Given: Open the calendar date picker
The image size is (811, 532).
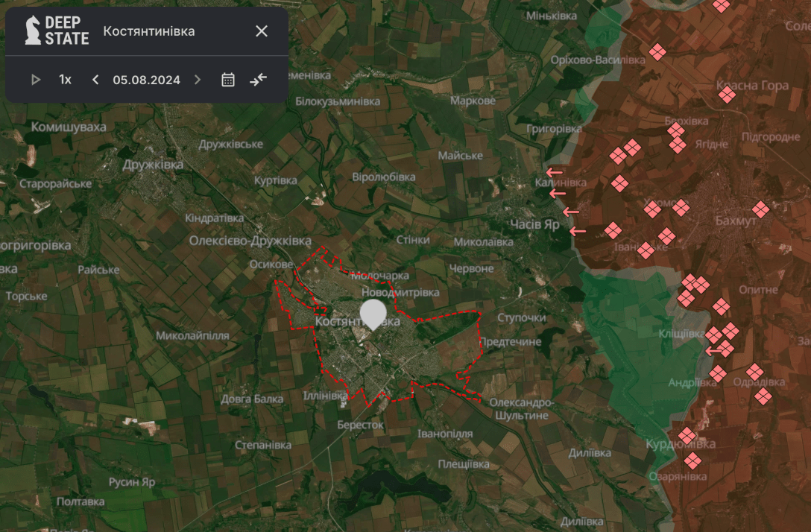Looking at the screenshot, I should [228, 80].
